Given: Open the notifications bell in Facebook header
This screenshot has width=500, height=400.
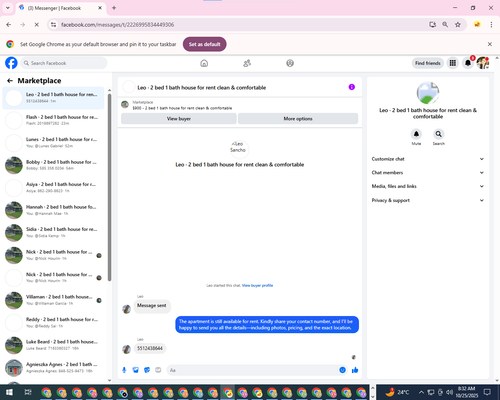Looking at the screenshot, I should [x=468, y=63].
